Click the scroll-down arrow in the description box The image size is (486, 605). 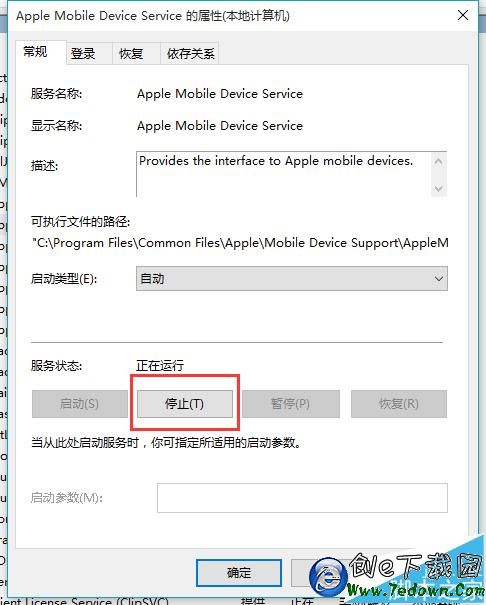[x=438, y=188]
